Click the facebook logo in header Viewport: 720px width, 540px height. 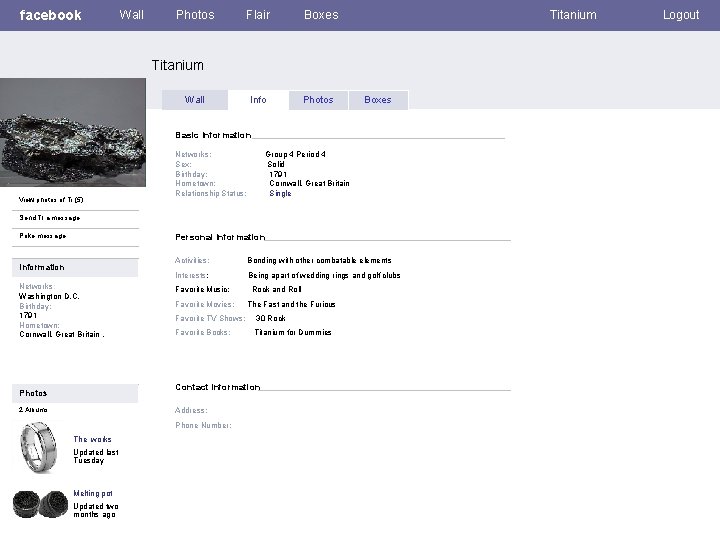coord(51,15)
